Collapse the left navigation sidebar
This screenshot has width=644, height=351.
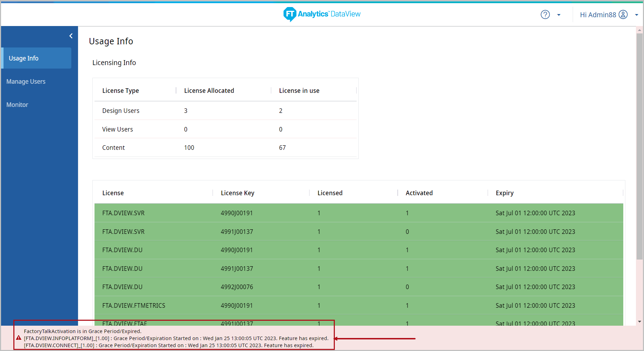point(71,36)
